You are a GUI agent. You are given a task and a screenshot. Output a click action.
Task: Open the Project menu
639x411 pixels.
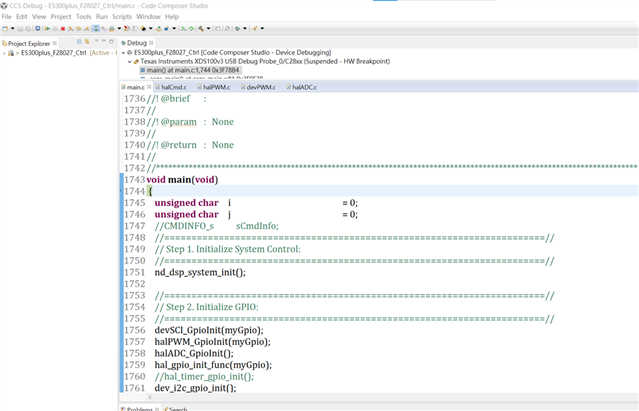click(61, 17)
